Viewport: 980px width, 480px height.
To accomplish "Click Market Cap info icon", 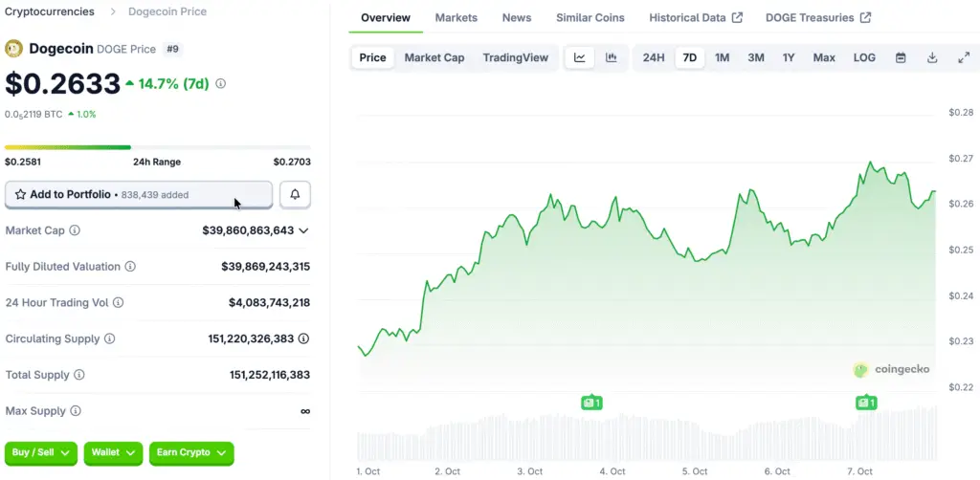I will click(x=75, y=230).
